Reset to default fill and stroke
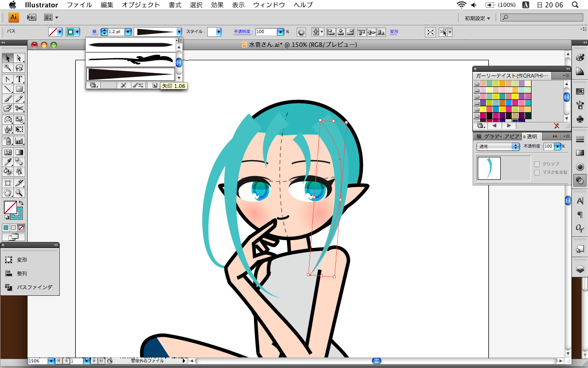This screenshot has height=368, width=588. [x=6, y=217]
